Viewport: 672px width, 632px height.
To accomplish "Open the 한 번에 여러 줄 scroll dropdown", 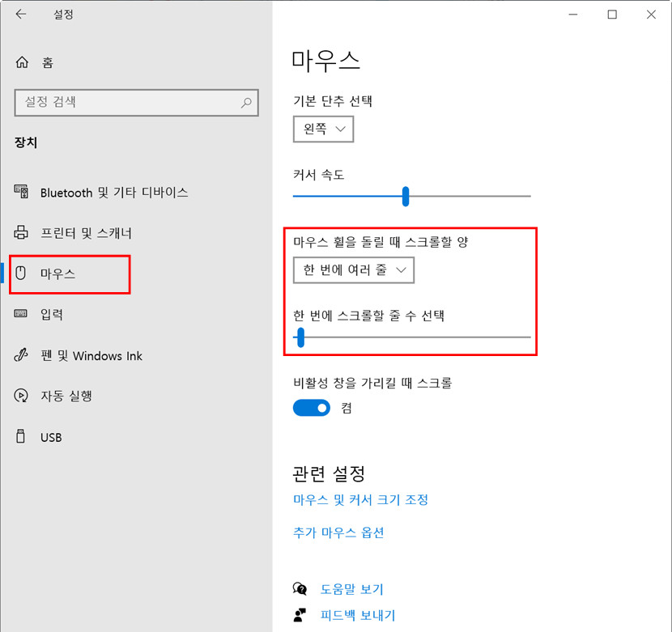I will (x=354, y=270).
